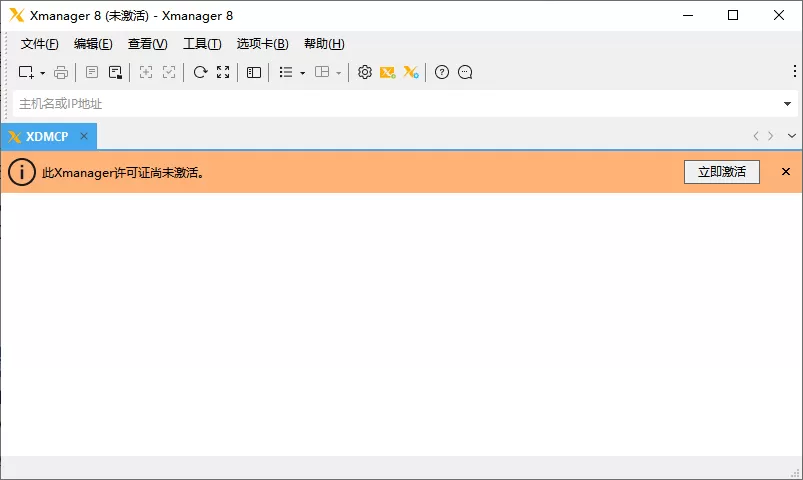Launch the Xconfig icon with blue gear
803x480 pixels.
point(411,72)
